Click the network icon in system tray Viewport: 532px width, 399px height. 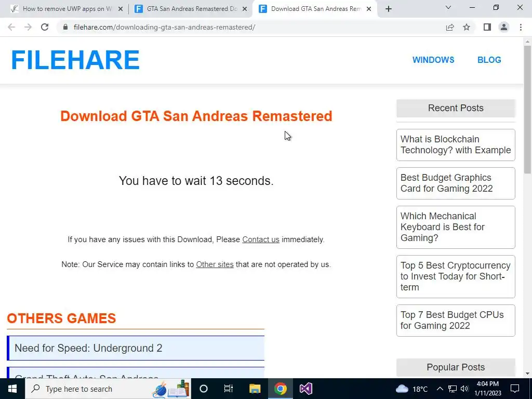(453, 389)
